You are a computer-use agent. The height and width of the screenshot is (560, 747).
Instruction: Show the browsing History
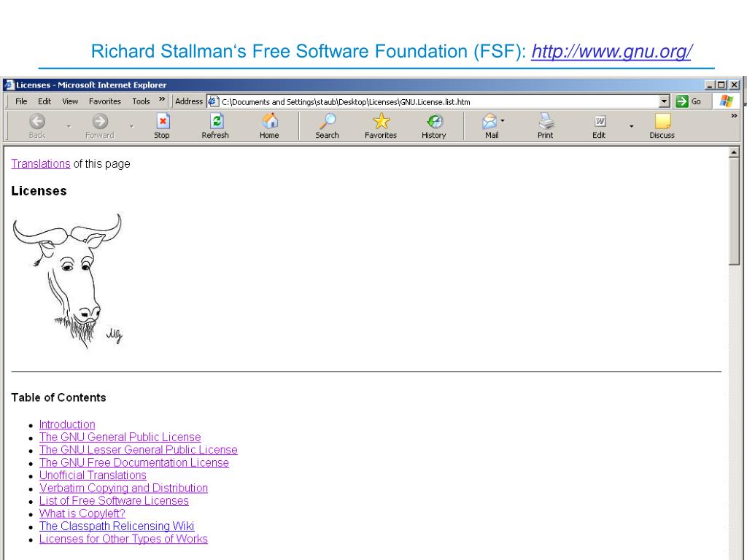[x=434, y=126]
